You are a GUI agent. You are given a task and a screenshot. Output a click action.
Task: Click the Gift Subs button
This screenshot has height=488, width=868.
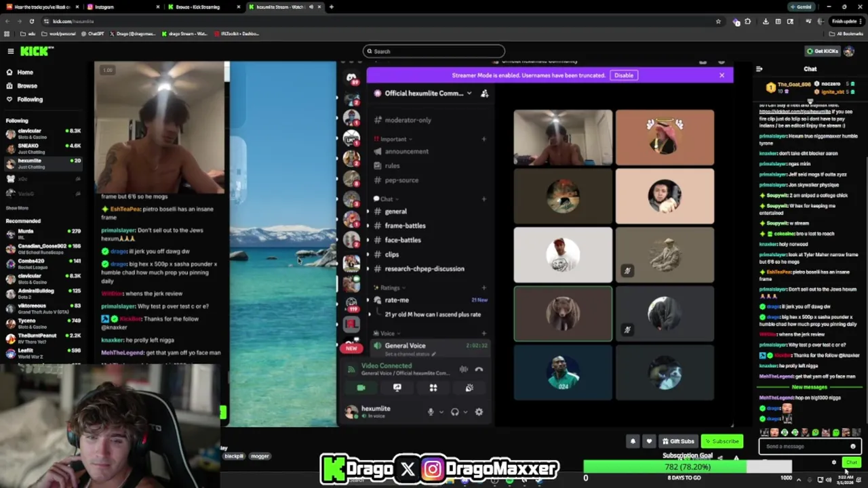click(x=678, y=441)
